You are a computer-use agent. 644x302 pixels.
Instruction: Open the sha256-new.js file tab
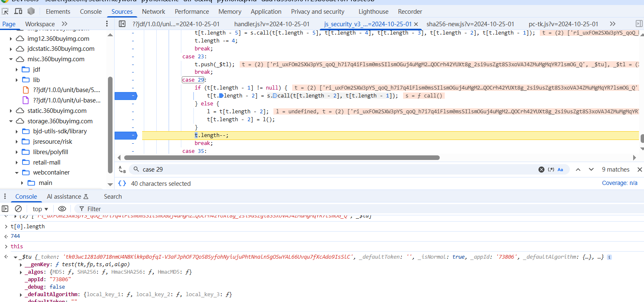coord(470,24)
